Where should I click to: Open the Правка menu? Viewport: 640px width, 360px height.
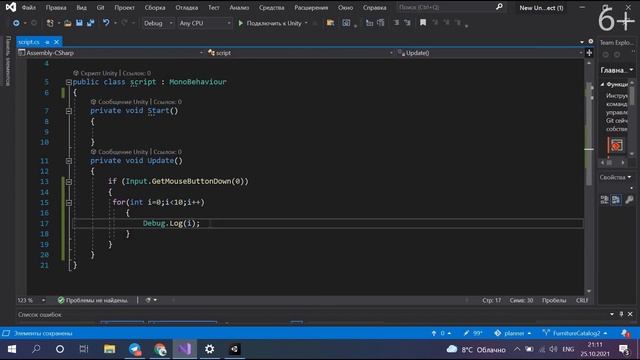coord(56,7)
